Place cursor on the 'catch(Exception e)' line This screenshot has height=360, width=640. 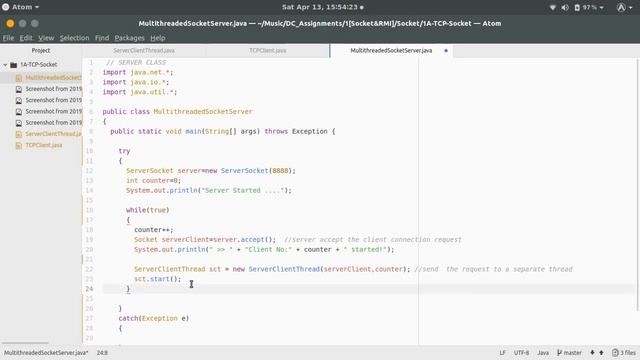(x=153, y=318)
